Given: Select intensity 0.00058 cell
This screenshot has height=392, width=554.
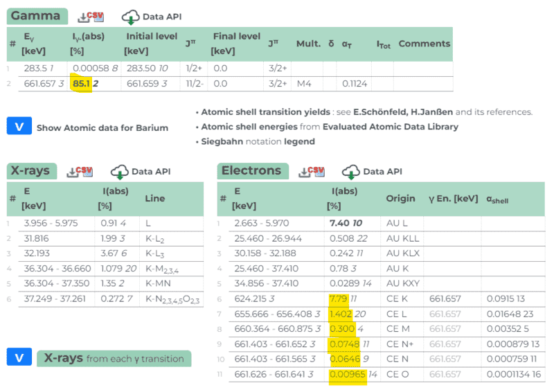Looking at the screenshot, I should point(95,69).
